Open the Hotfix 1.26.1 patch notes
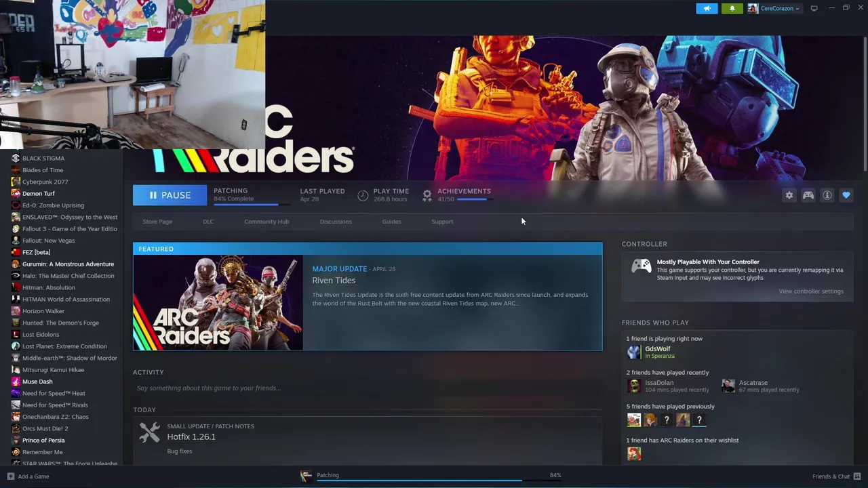This screenshot has height=488, width=868. click(191, 437)
